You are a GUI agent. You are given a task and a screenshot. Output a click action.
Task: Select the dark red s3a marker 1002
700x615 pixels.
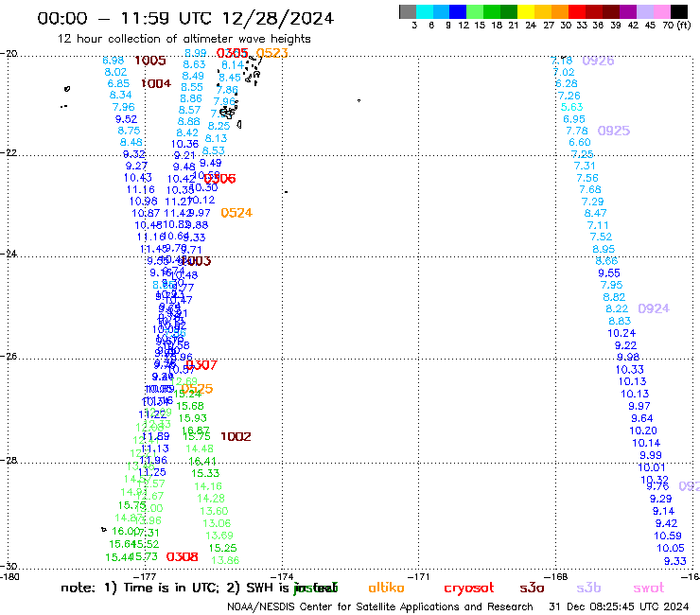tap(236, 436)
